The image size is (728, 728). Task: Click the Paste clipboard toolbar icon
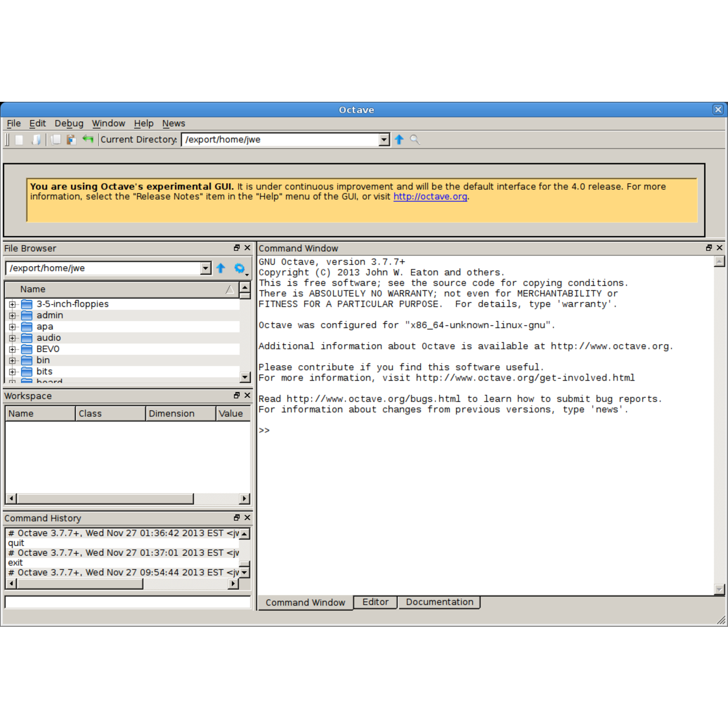[71, 140]
